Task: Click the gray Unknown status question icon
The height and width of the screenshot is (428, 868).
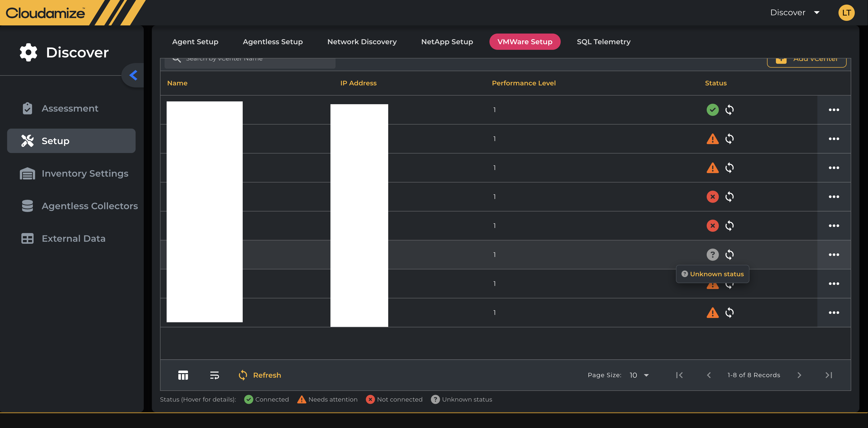Action: click(712, 255)
